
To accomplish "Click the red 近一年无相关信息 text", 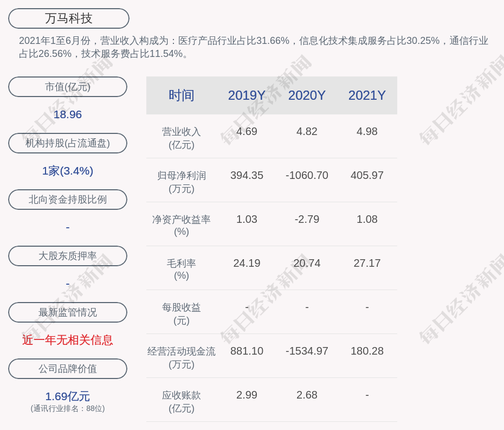I will [68, 340].
